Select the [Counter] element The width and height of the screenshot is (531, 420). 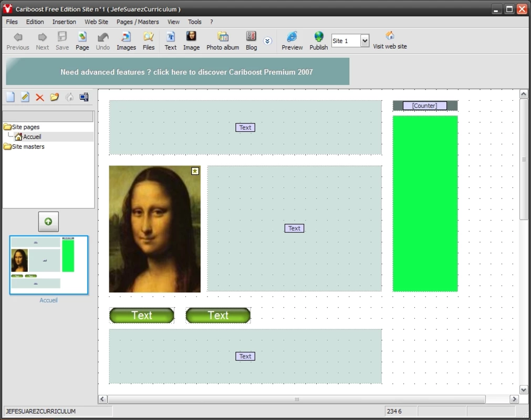click(425, 106)
